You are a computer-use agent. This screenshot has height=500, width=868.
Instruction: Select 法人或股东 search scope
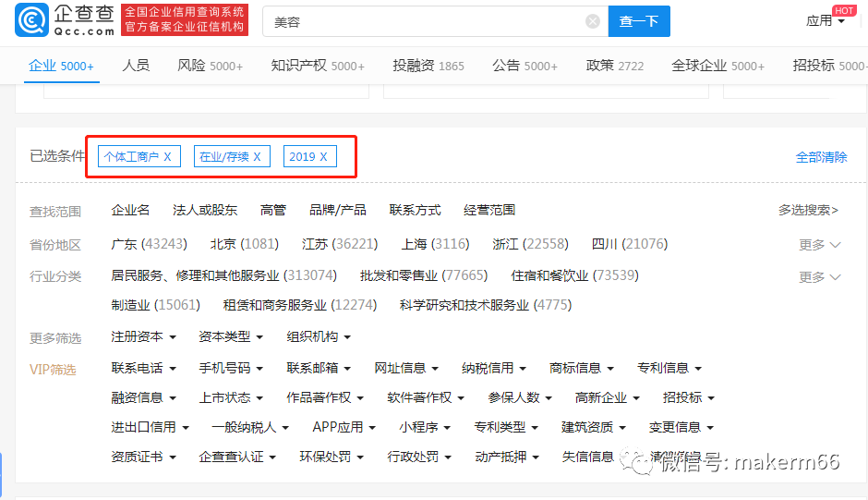[x=205, y=210]
